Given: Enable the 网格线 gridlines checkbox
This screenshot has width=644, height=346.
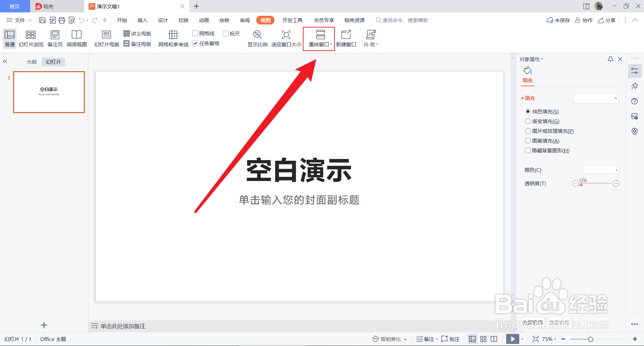Looking at the screenshot, I should coord(195,33).
